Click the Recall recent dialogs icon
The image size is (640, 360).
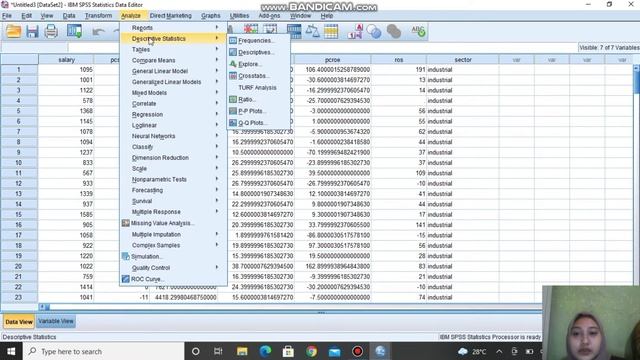pyautogui.click(x=74, y=31)
